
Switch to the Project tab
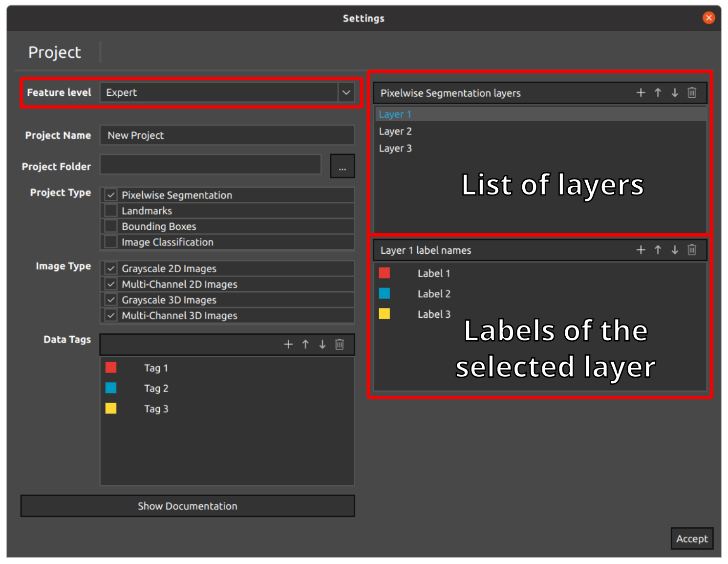(x=55, y=52)
